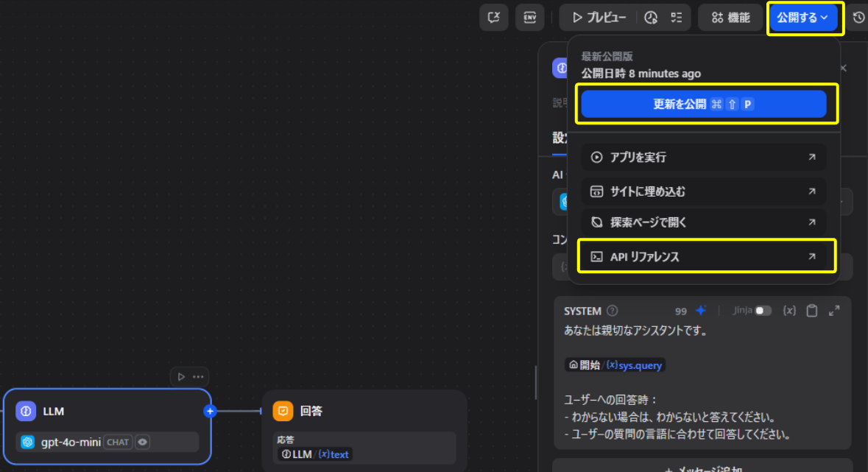
Task: Select 探索ページで開く menu entry
Action: (x=704, y=222)
